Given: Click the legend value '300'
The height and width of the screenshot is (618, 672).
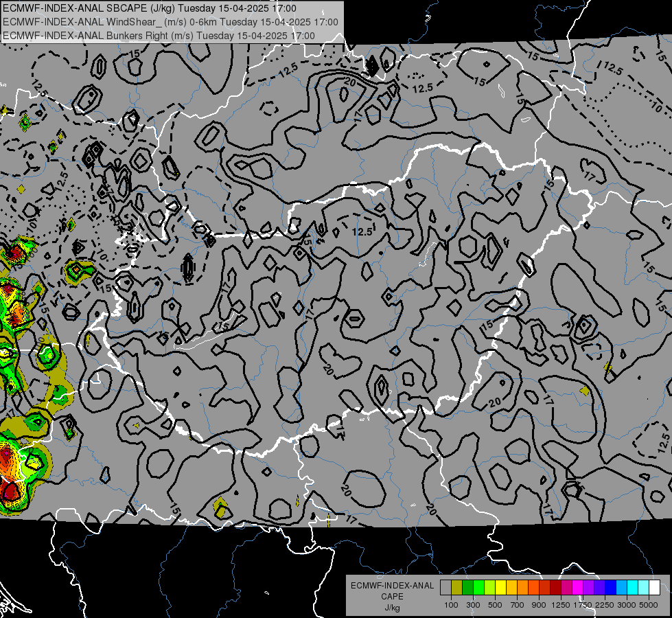Looking at the screenshot, I should tap(473, 605).
